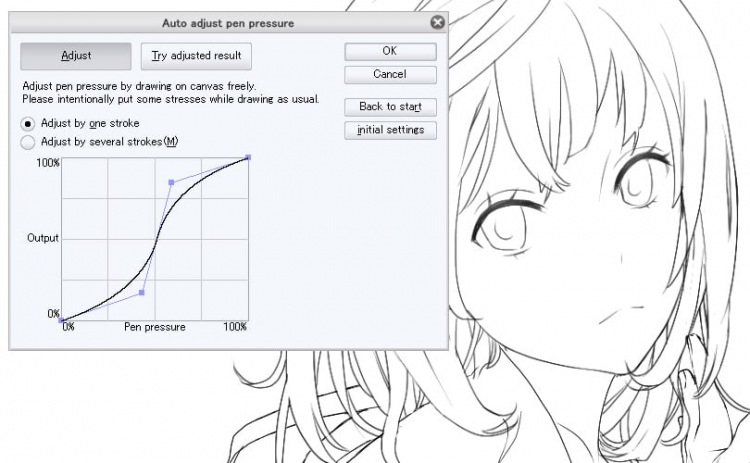750x463 pixels.
Task: Click empty grid cell in graph's top-left
Action: pyautogui.click(x=85, y=178)
